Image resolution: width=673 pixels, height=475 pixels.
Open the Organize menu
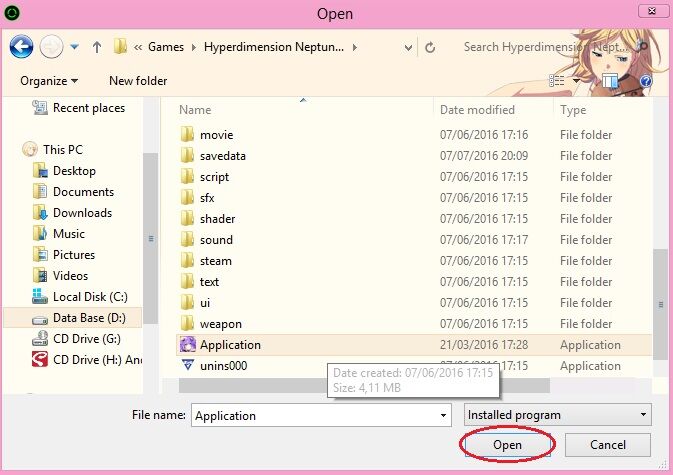49,81
